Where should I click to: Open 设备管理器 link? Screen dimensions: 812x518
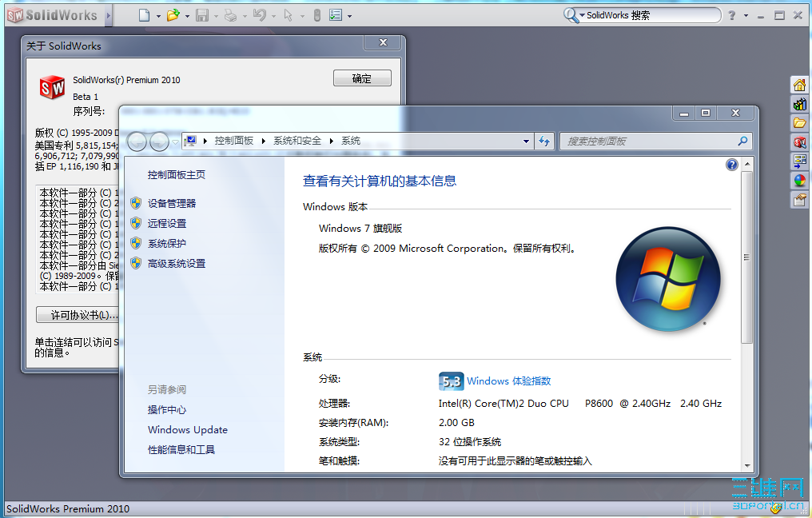pos(172,204)
